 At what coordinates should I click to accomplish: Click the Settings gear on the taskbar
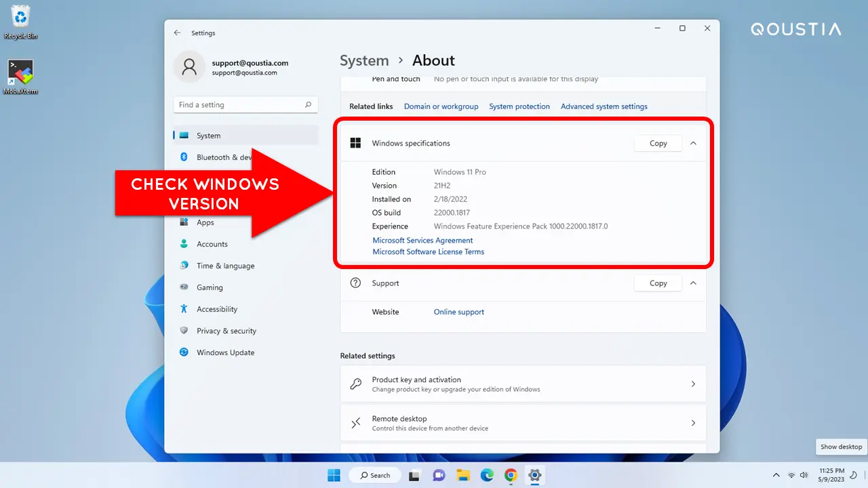(534, 475)
